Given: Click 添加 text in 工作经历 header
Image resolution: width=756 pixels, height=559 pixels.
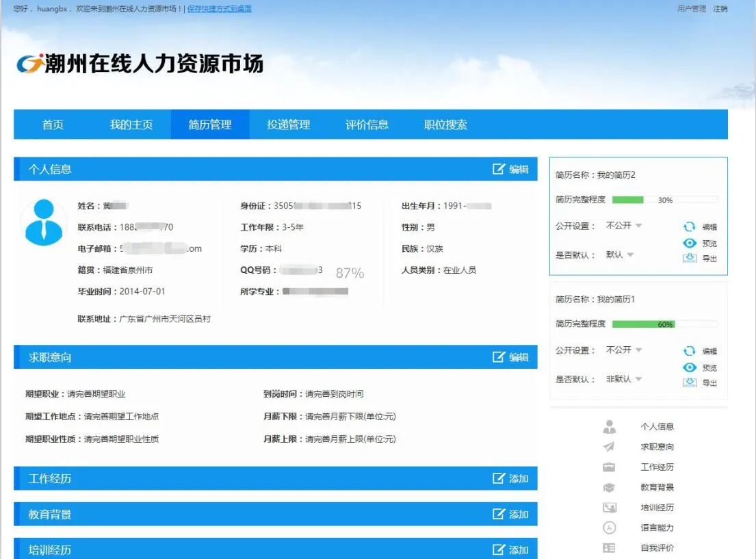Looking at the screenshot, I should click(519, 478).
